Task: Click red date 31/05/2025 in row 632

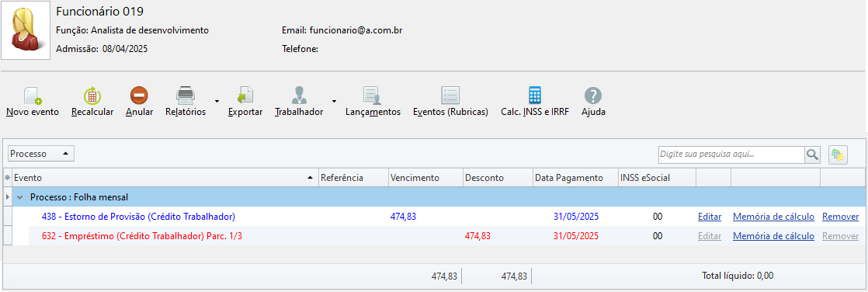Action: (x=576, y=236)
